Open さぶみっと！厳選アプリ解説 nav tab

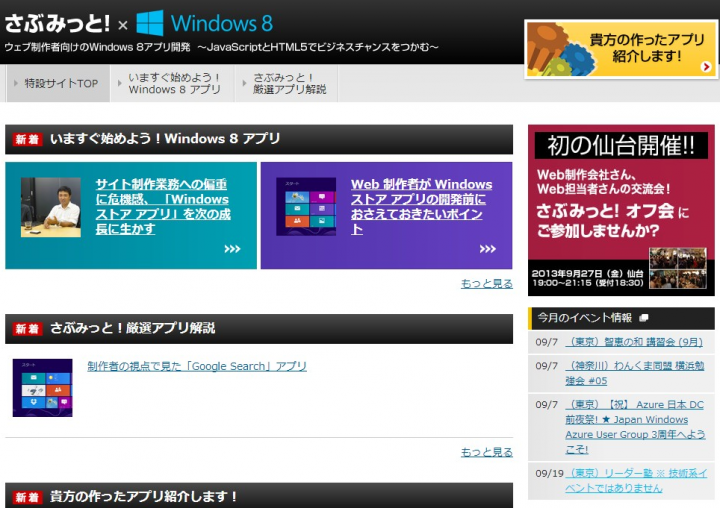click(x=287, y=83)
